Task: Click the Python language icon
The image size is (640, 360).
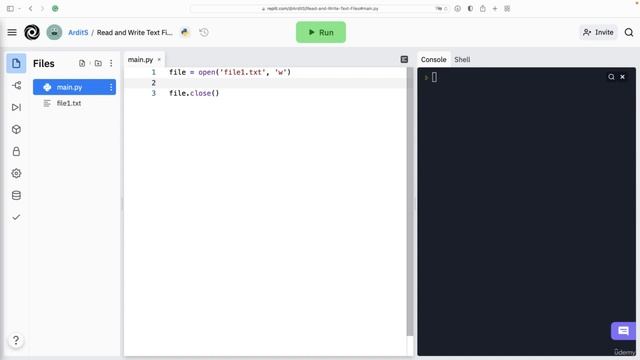Action: (185, 32)
